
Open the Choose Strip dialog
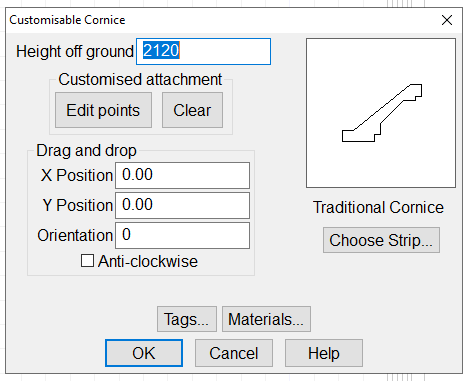pyautogui.click(x=381, y=240)
